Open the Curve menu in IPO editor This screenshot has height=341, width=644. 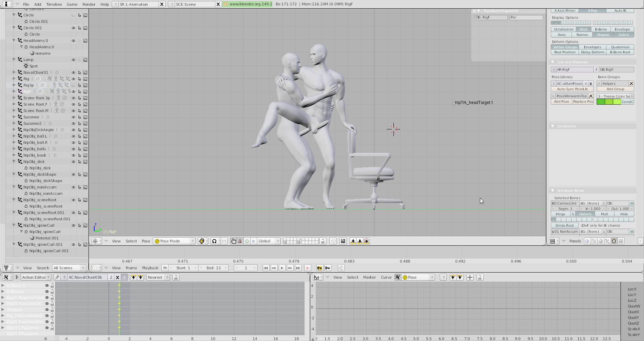386,277
